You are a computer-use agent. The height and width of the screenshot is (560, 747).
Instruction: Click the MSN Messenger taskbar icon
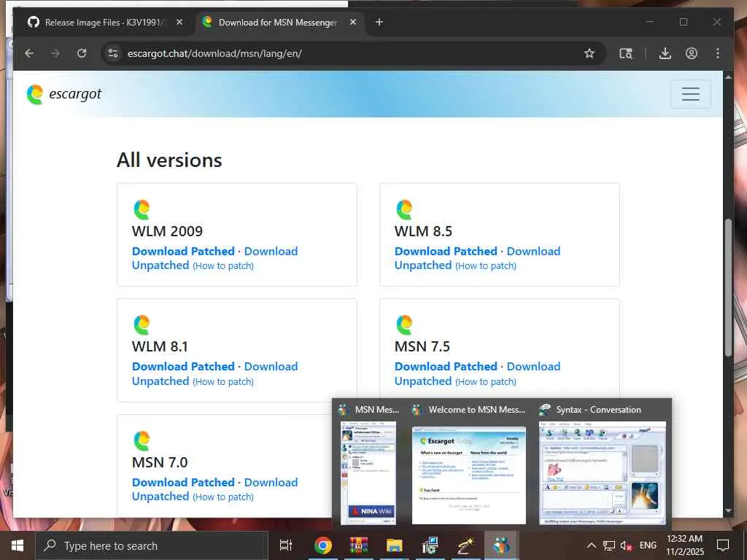(x=501, y=545)
